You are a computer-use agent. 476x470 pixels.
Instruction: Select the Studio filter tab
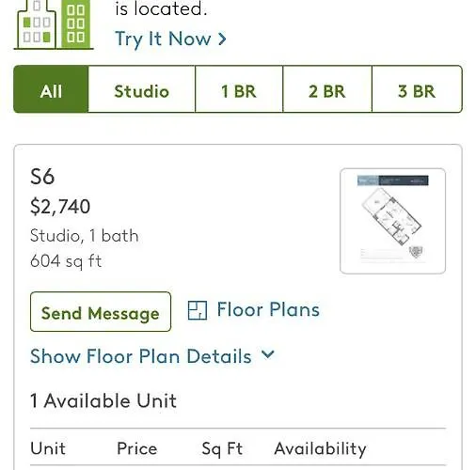[x=142, y=89]
